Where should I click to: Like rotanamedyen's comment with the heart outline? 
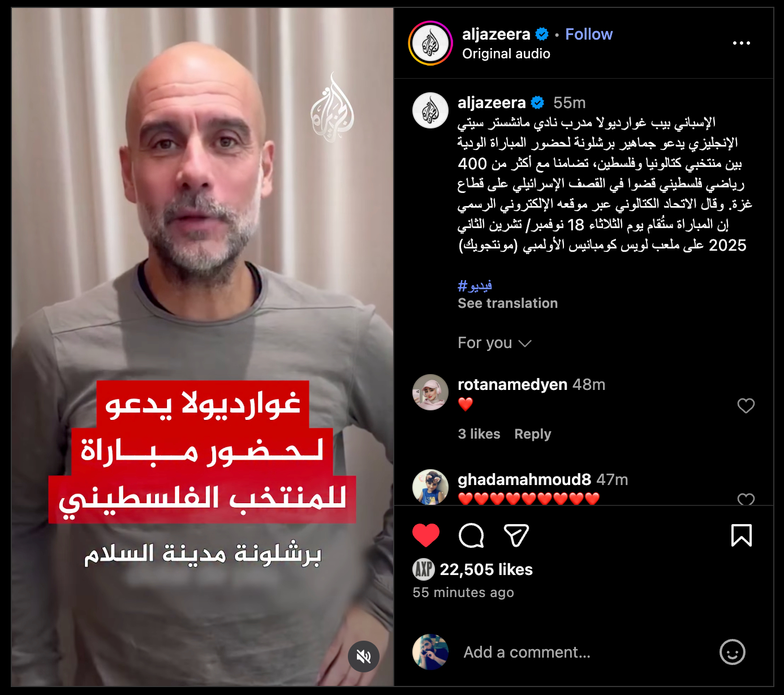click(746, 405)
